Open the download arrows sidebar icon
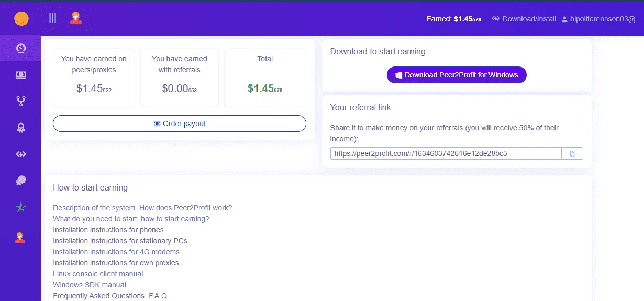The height and width of the screenshot is (301, 644). 20,154
